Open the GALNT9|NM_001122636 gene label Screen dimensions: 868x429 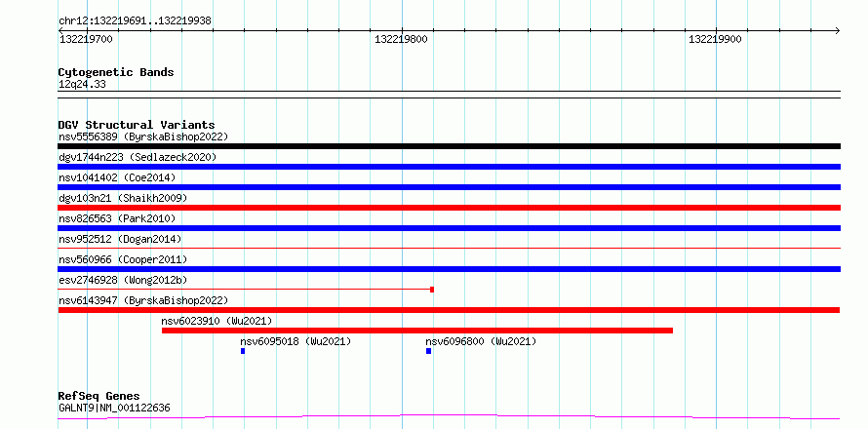click(x=114, y=408)
